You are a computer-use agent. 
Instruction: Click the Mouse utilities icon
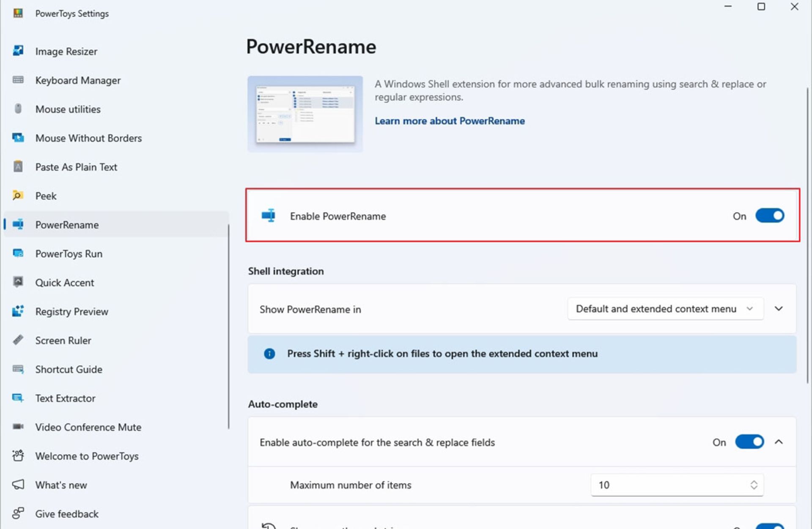click(18, 109)
